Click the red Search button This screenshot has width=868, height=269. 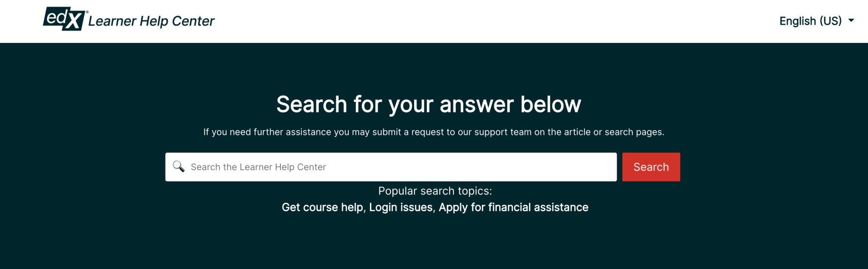(x=651, y=167)
